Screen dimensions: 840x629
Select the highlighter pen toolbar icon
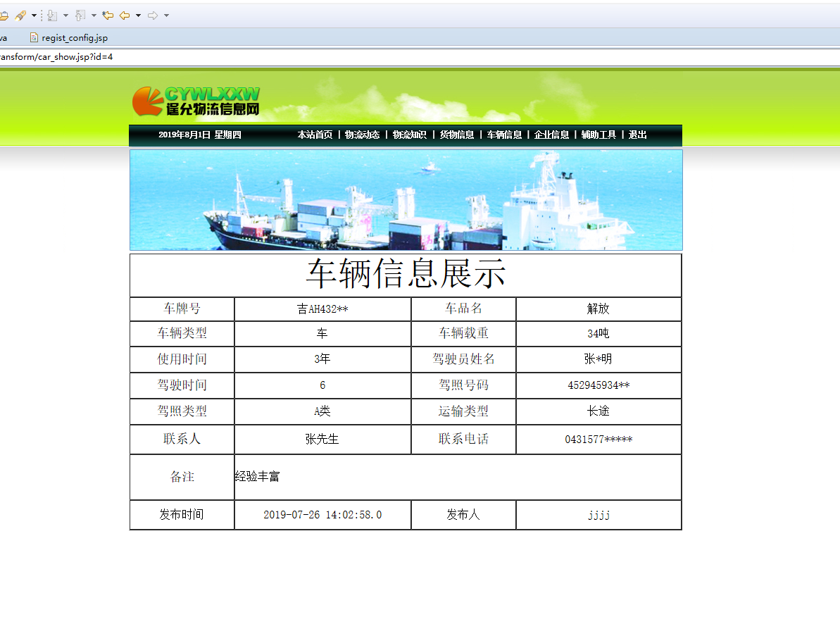[19, 15]
